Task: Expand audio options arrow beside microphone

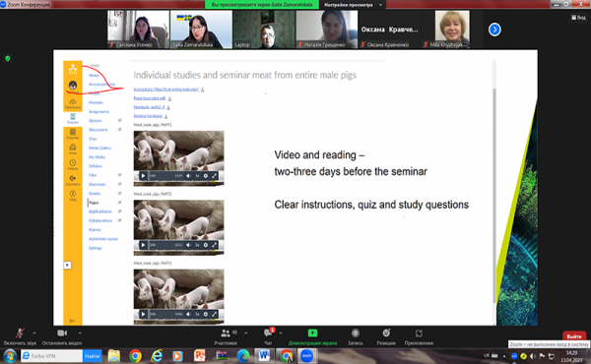Action: [x=34, y=334]
